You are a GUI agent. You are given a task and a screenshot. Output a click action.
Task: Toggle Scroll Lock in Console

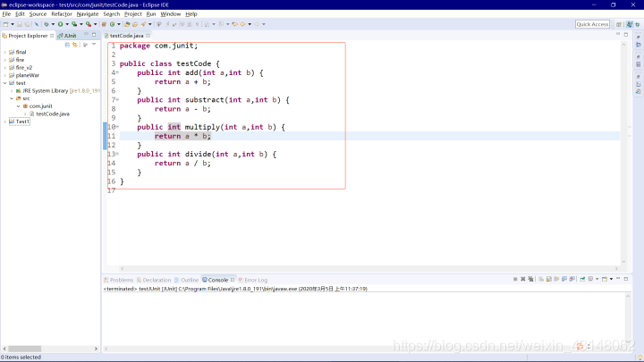click(548, 279)
